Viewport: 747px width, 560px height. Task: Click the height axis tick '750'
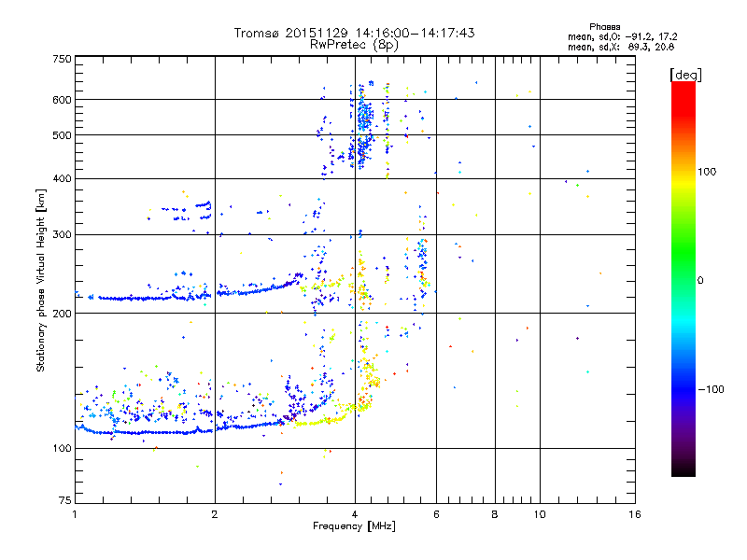62,59
